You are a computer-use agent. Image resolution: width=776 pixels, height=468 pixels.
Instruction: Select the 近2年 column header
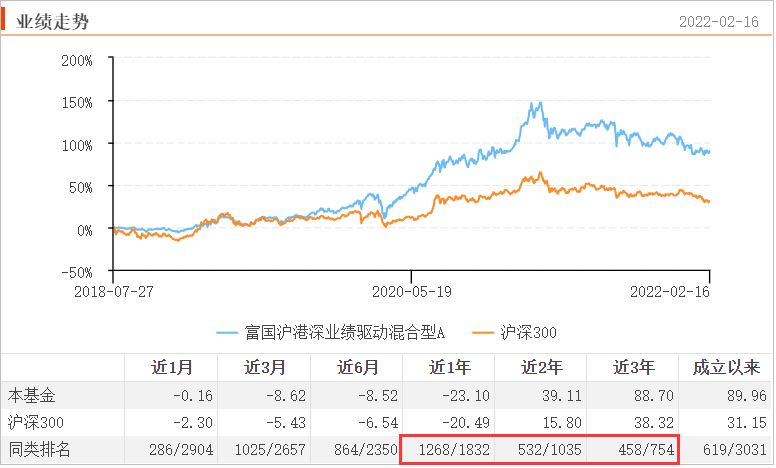click(x=541, y=367)
